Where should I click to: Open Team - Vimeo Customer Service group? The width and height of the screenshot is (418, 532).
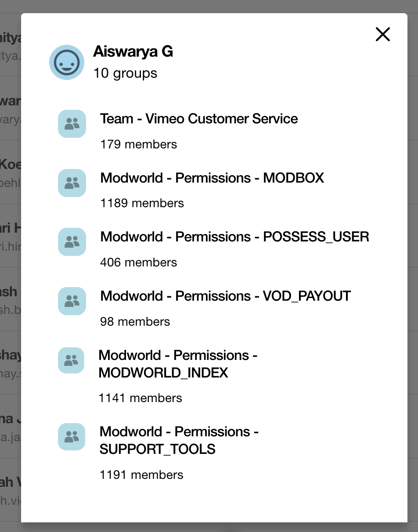pos(199,119)
